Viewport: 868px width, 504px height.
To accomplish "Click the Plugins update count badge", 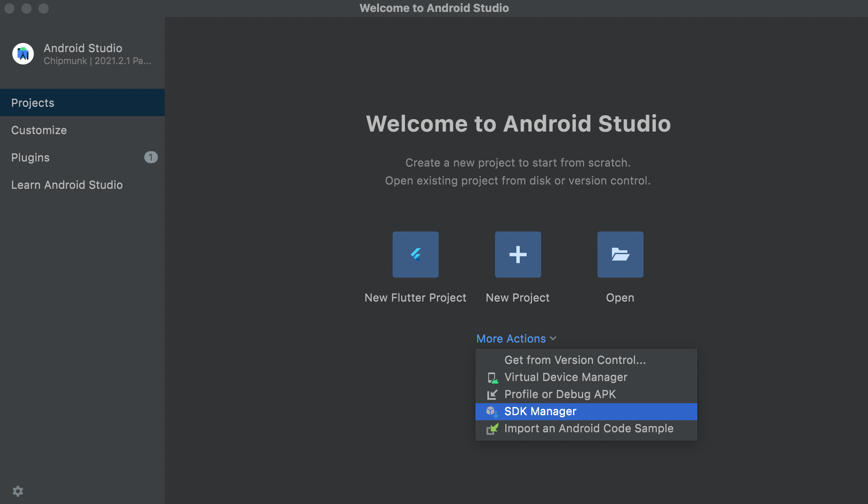I will coord(151,158).
